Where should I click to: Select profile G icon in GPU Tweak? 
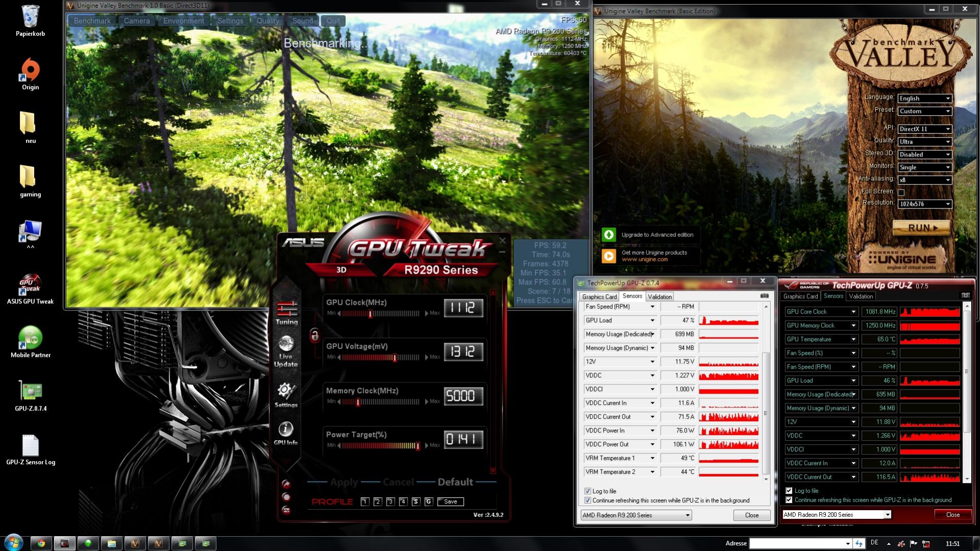428,501
